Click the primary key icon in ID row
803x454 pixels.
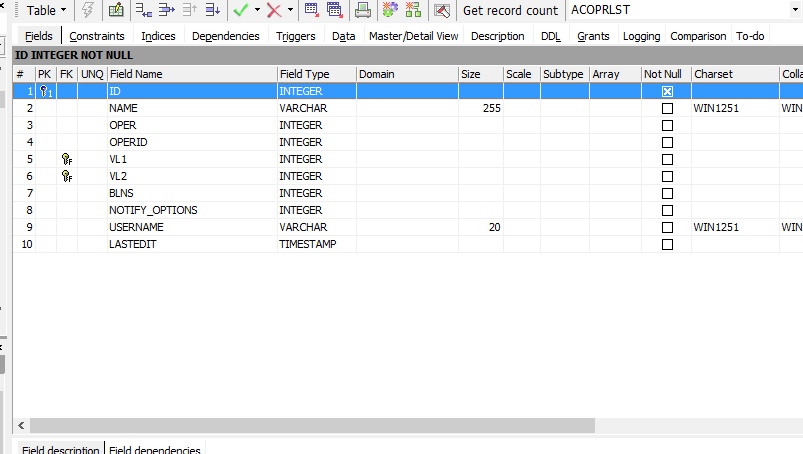point(45,91)
